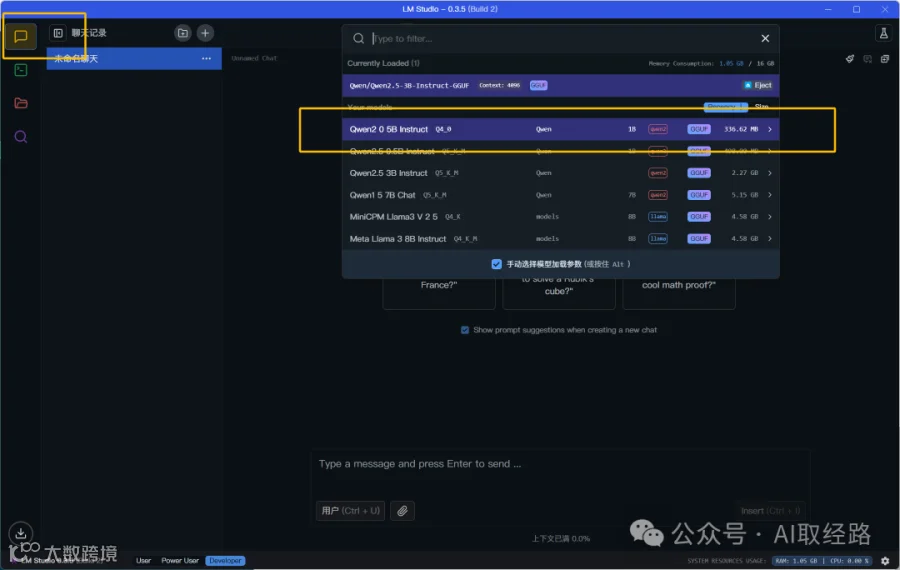Open options menu for 未命名聊天
Viewport: 900px width, 570px height.
(x=206, y=59)
